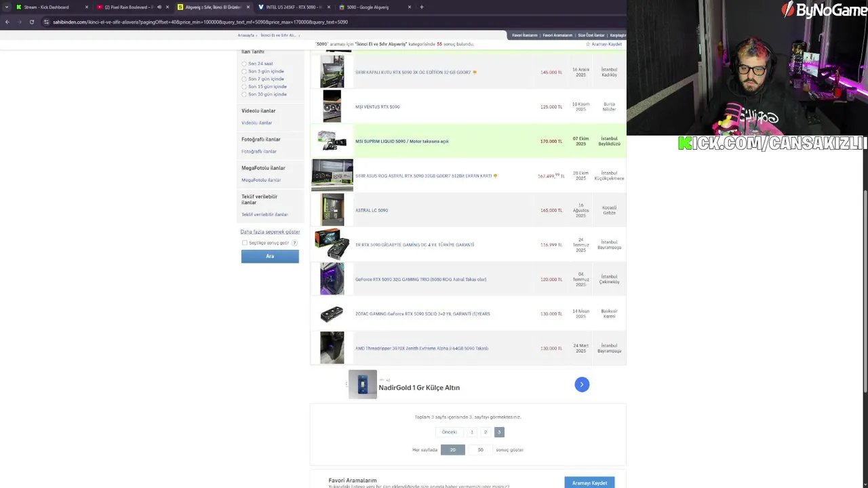
Task: Show 20 results per page
Action: [453, 450]
